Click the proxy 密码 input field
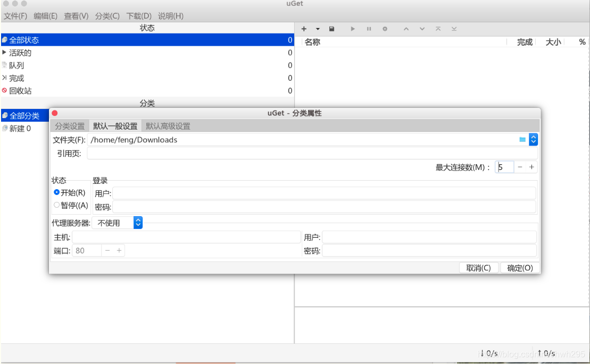This screenshot has width=590, height=364. [429, 251]
